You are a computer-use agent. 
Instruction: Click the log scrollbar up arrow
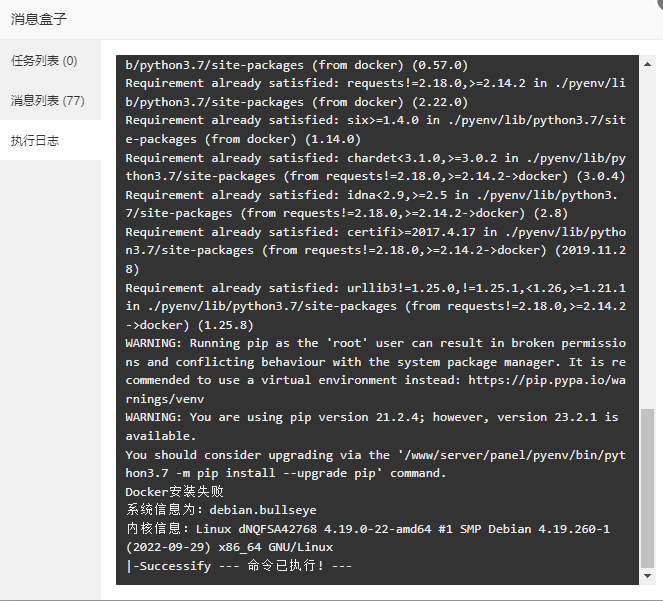coord(647,64)
